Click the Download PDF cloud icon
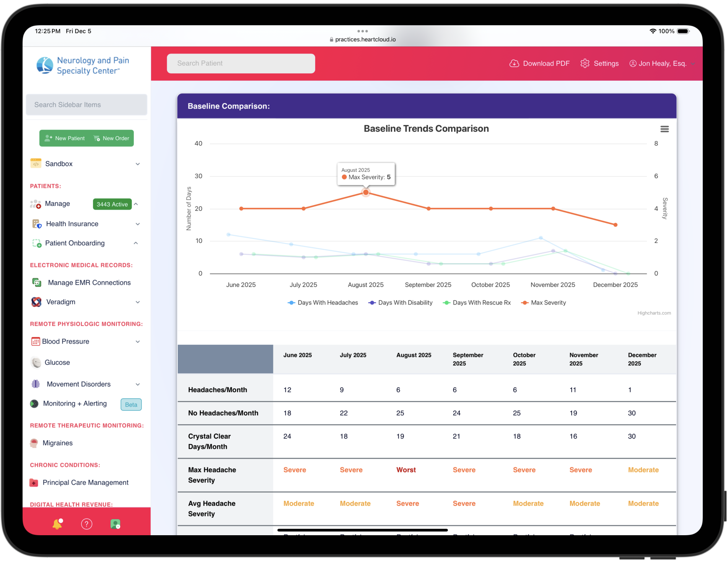The width and height of the screenshot is (728, 562). (x=514, y=64)
